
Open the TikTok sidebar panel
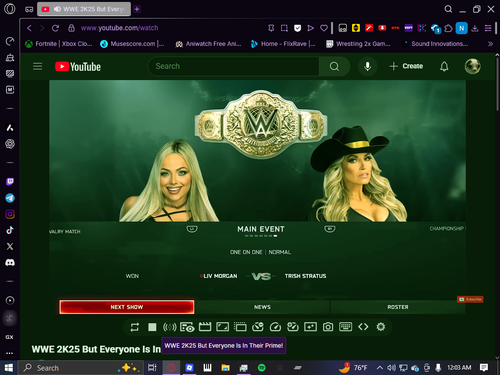coord(10,230)
